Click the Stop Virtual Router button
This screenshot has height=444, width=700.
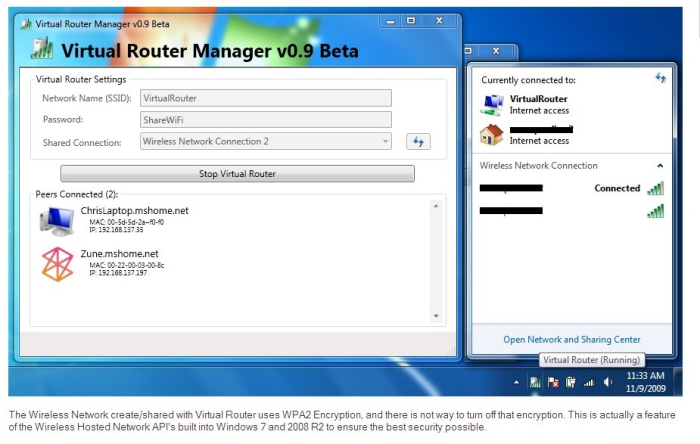point(237,174)
